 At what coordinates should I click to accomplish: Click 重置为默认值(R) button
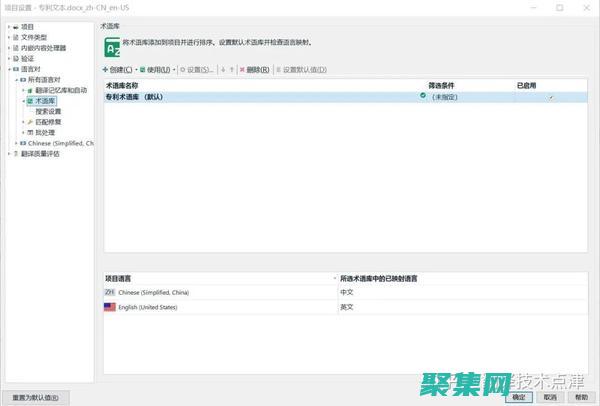tap(36, 398)
